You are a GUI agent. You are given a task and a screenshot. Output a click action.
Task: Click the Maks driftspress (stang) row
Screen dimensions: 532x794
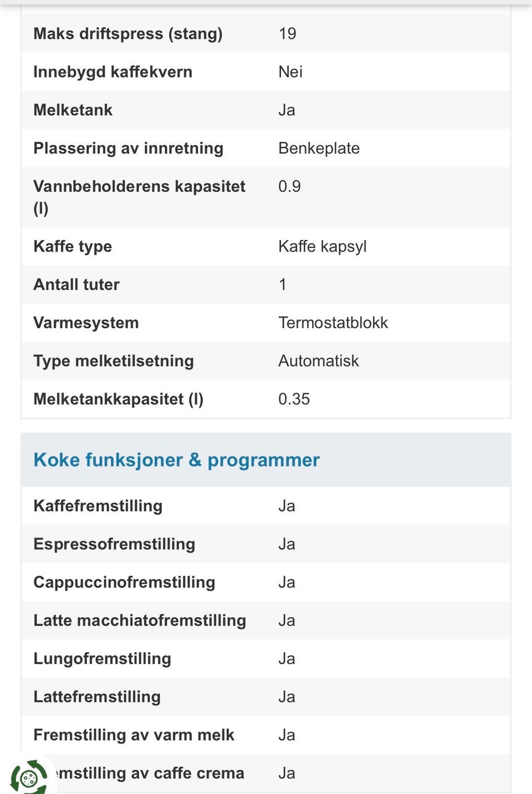click(x=266, y=34)
